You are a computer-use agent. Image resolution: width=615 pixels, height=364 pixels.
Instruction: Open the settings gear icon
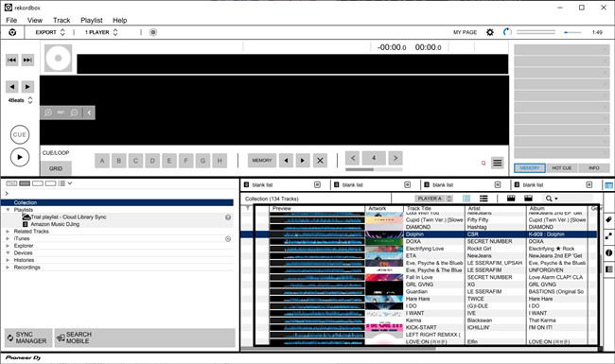[x=490, y=32]
